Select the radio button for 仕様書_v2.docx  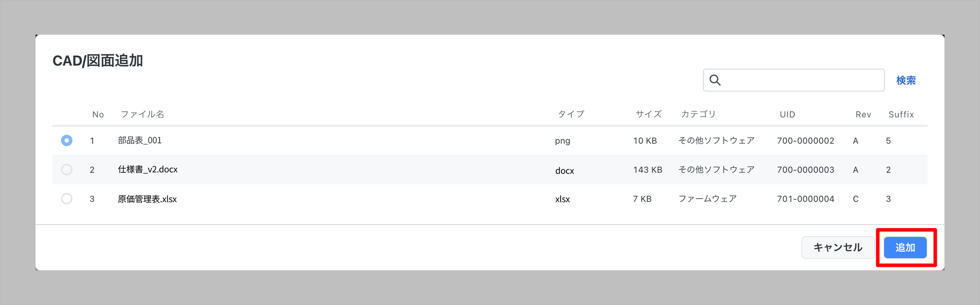point(67,169)
